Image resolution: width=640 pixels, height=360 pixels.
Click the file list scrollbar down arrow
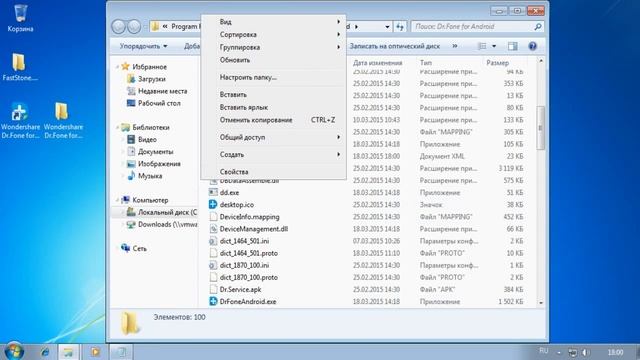pos(541,302)
